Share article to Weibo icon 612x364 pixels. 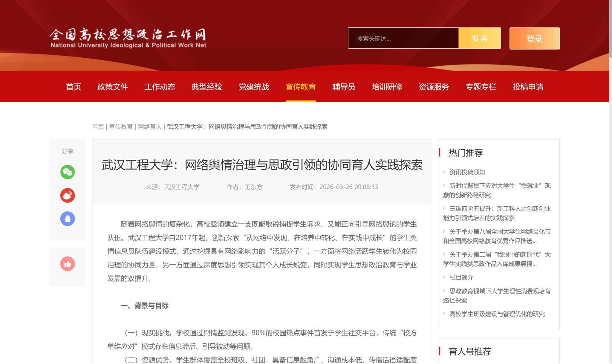pos(68,195)
